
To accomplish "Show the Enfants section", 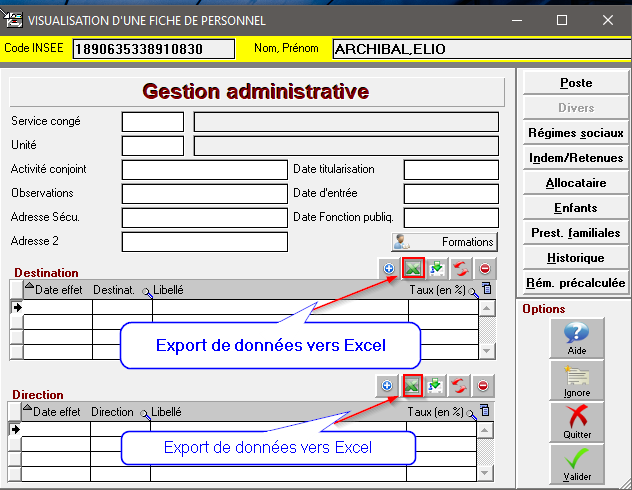I will [575, 208].
